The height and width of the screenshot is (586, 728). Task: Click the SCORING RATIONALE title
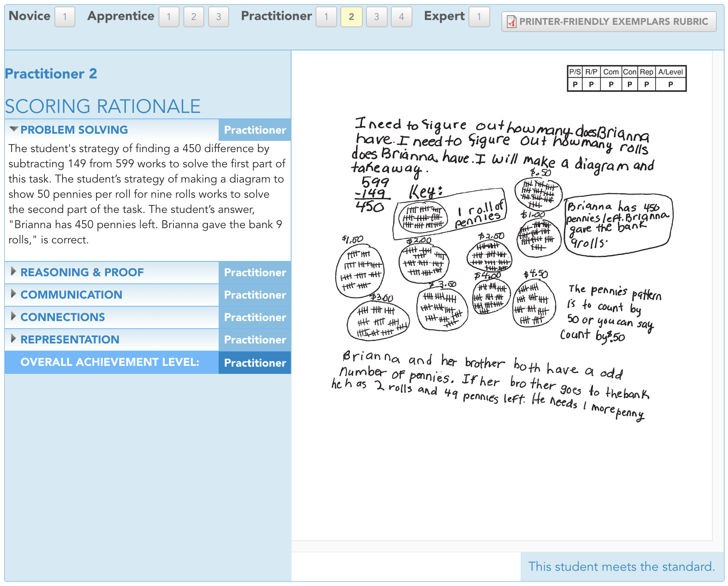point(103,106)
